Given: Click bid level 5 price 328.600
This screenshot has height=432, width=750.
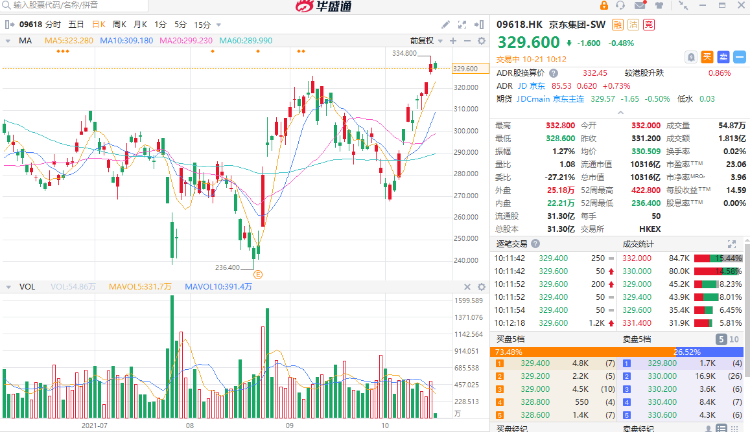Looking at the screenshot, I should (535, 415).
